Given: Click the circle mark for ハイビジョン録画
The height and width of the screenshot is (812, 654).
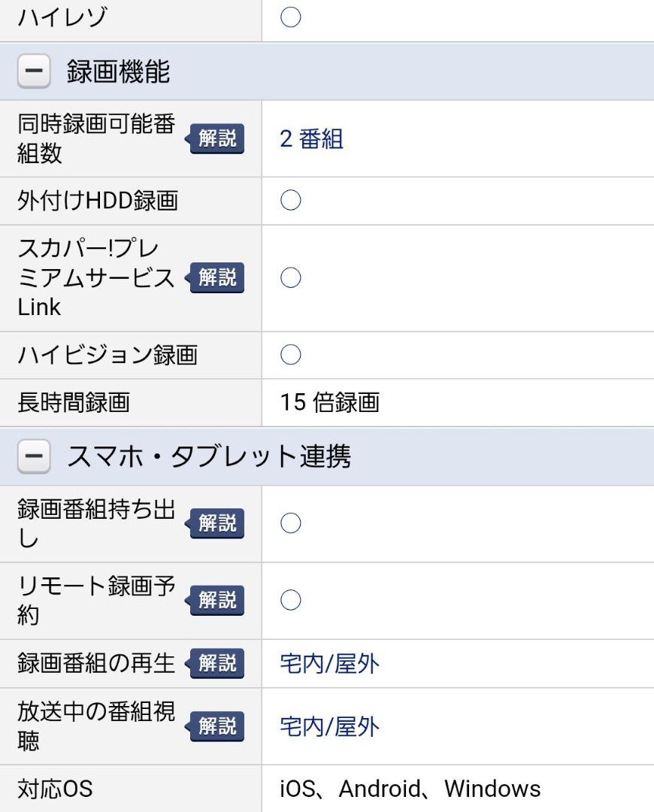Looking at the screenshot, I should (x=290, y=355).
